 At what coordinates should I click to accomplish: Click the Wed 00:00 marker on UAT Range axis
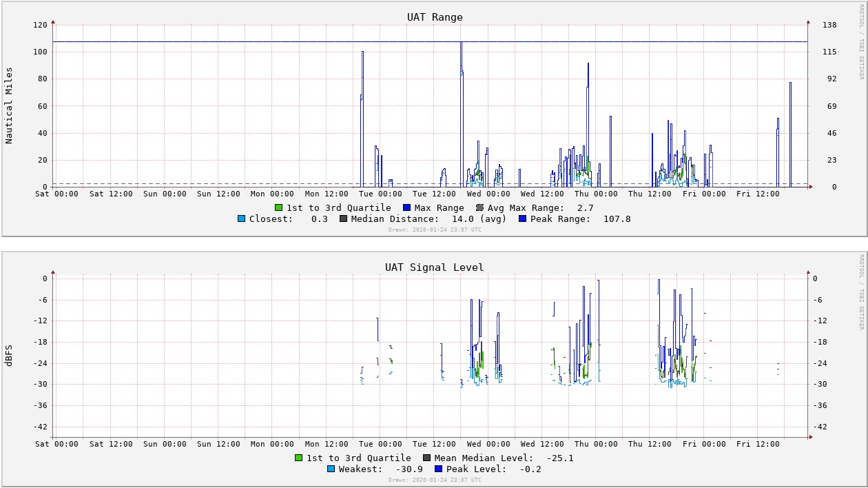[x=488, y=194]
